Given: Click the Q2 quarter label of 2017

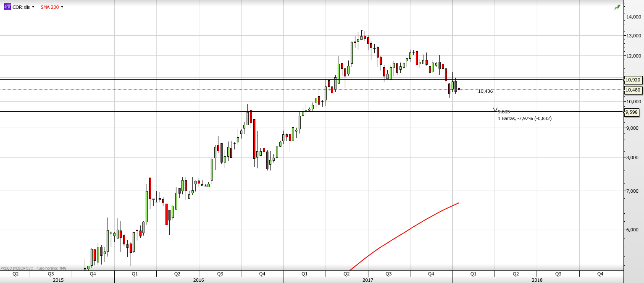Looking at the screenshot, I should point(347,274).
